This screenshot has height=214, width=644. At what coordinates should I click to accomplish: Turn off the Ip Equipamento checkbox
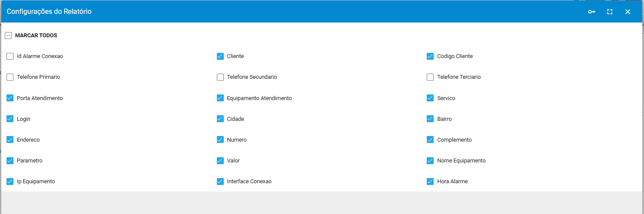(10, 182)
